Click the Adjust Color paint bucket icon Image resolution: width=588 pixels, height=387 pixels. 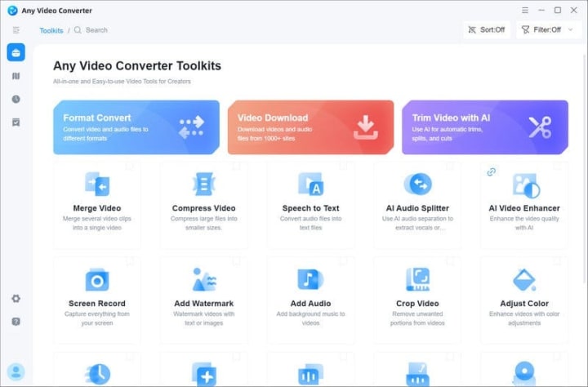[524, 280]
